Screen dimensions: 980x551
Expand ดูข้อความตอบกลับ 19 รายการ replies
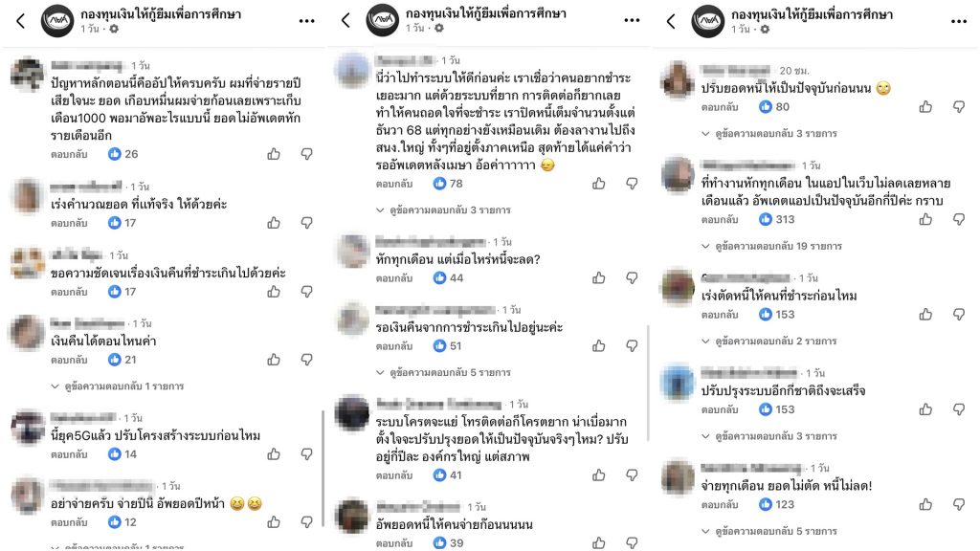772,246
